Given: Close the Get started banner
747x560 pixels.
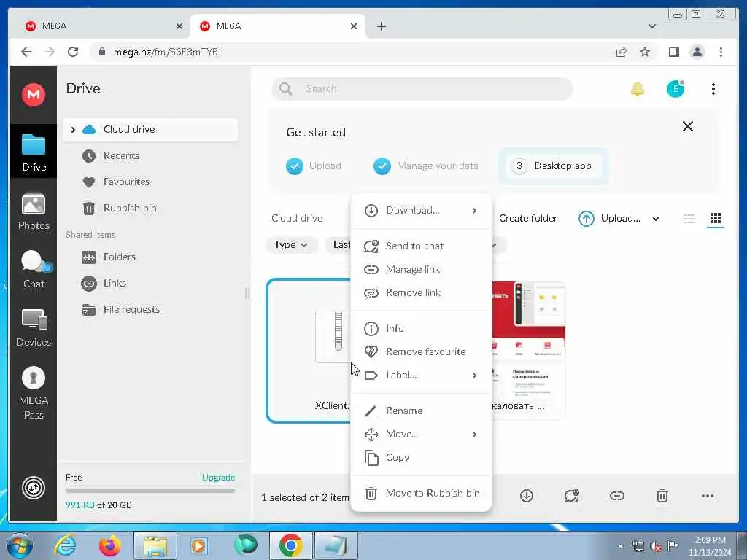Looking at the screenshot, I should click(687, 126).
